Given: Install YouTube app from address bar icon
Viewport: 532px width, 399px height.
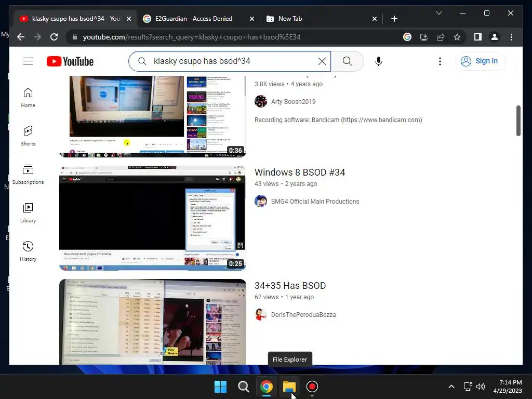Looking at the screenshot, I should [x=424, y=37].
